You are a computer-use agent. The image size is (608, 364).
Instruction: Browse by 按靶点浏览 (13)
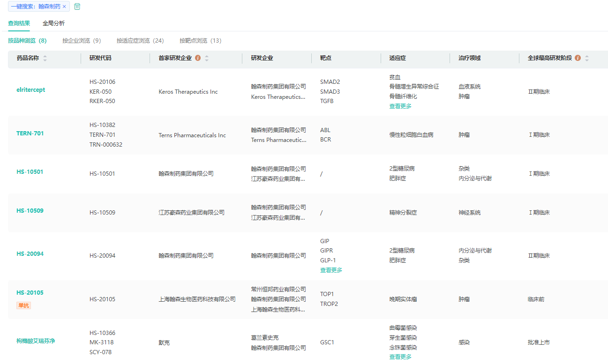[x=200, y=41]
